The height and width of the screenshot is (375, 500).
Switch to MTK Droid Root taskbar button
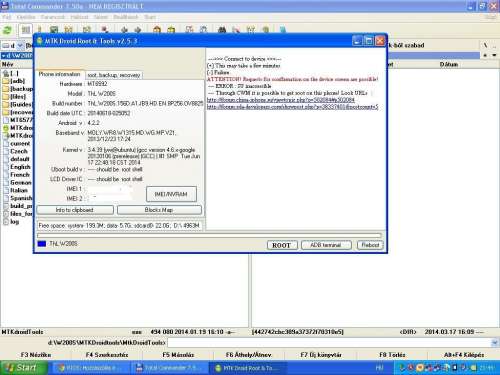(x=247, y=368)
